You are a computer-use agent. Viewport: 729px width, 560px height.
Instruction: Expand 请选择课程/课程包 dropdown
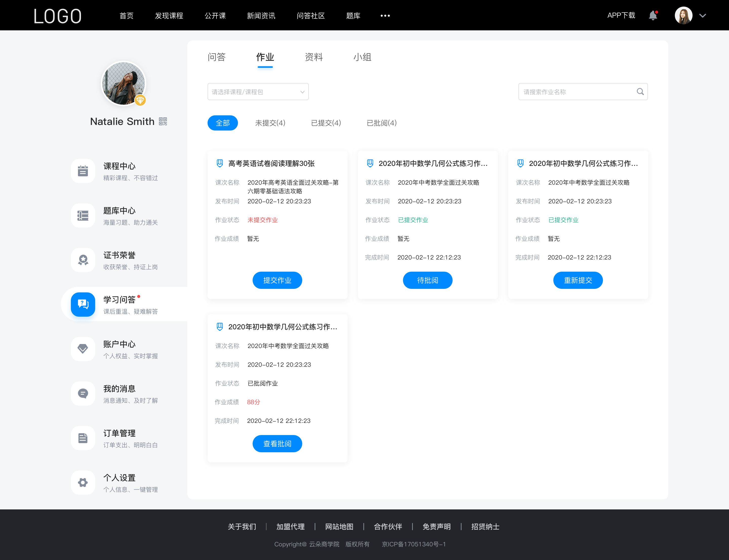(257, 91)
